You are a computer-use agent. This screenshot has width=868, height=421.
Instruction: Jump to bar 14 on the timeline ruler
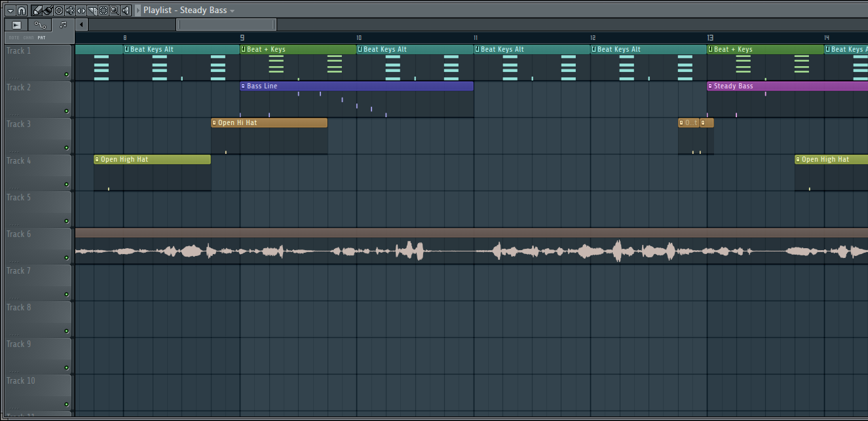pos(826,38)
